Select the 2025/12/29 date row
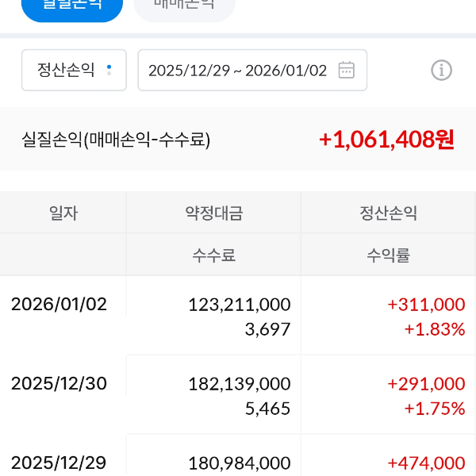The image size is (476, 476). coord(59,463)
